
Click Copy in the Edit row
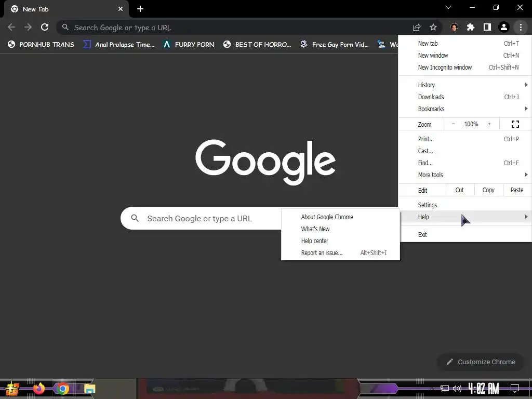tap(488, 190)
